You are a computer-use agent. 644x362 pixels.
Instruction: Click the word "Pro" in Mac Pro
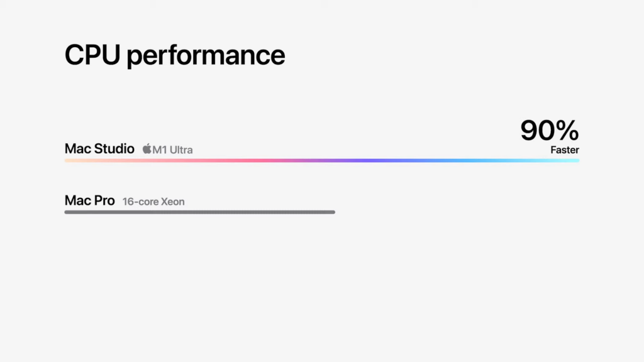coord(104,200)
